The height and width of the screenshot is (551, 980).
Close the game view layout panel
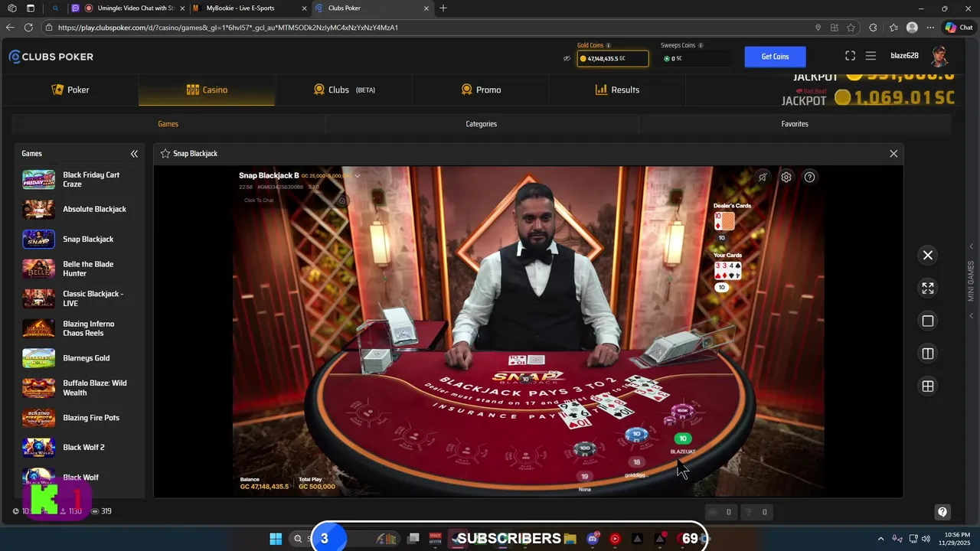(928, 255)
